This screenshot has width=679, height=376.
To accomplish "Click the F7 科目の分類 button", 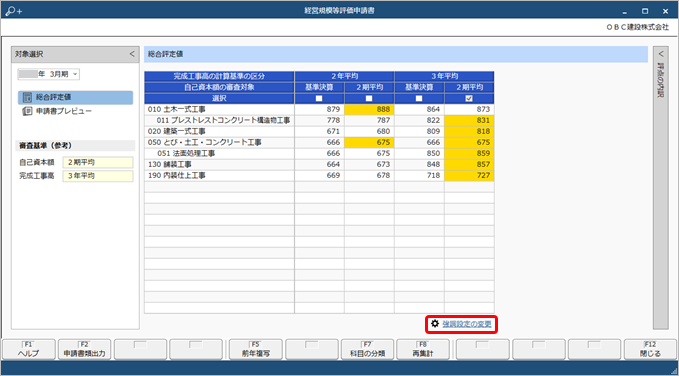I will (367, 349).
